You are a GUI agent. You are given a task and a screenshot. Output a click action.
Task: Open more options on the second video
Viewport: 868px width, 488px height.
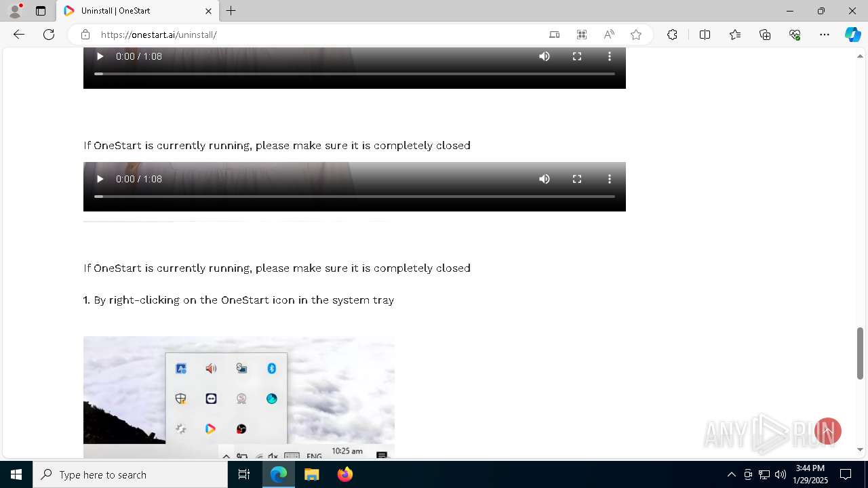point(610,179)
